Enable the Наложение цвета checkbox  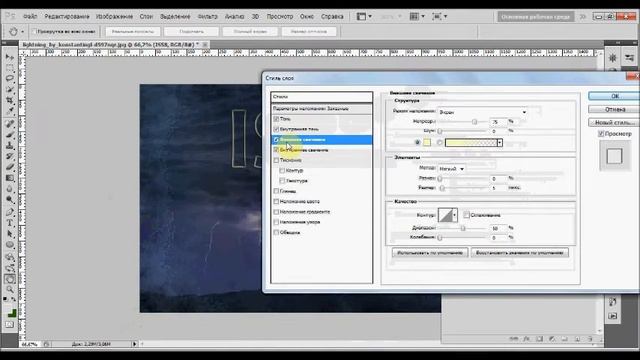point(276,201)
